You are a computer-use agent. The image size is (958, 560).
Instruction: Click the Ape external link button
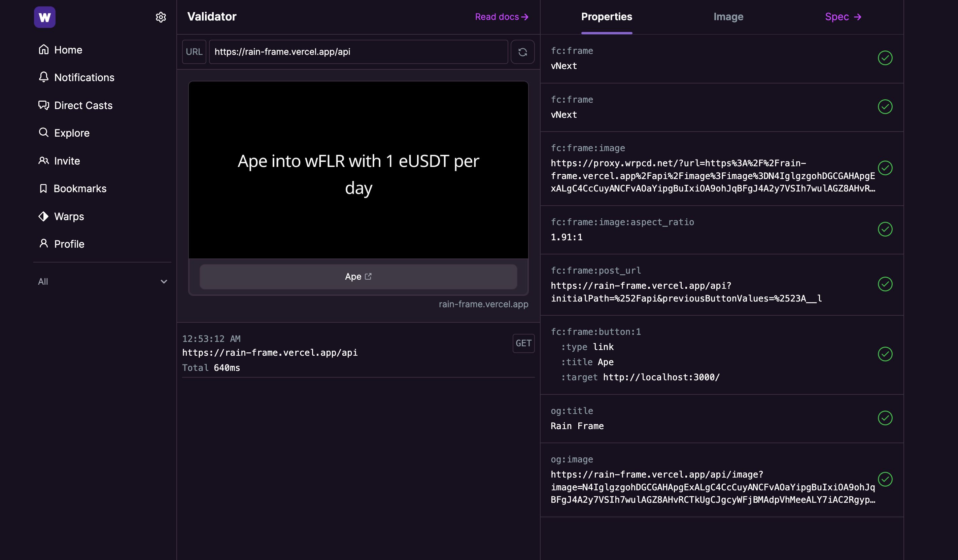[x=358, y=277]
